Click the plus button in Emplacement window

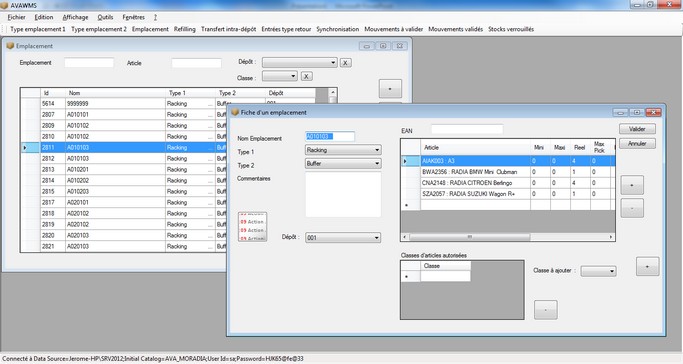click(x=390, y=88)
